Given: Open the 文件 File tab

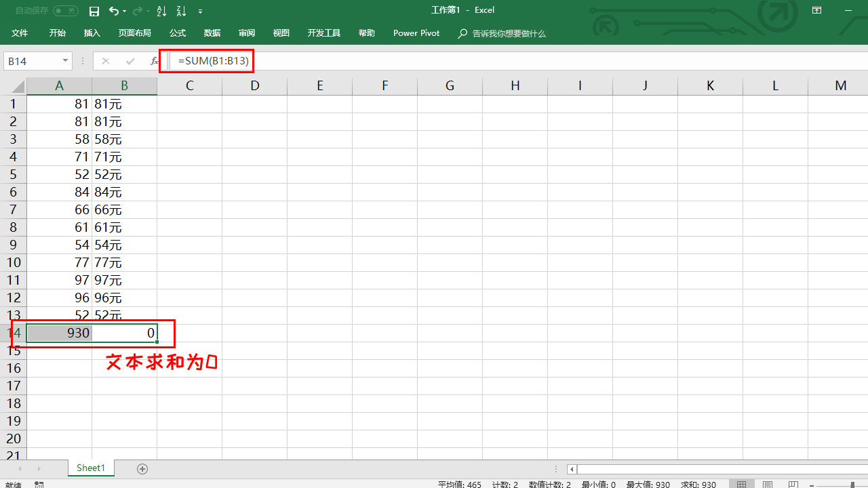Looking at the screenshot, I should (20, 33).
